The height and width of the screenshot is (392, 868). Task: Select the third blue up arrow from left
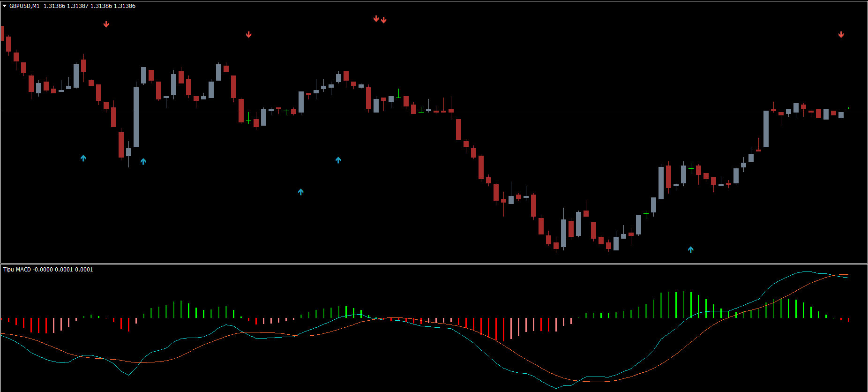coord(301,192)
